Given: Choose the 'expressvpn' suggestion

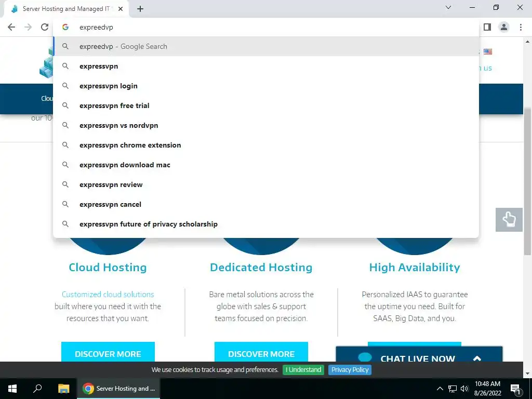Looking at the screenshot, I should coord(267,66).
